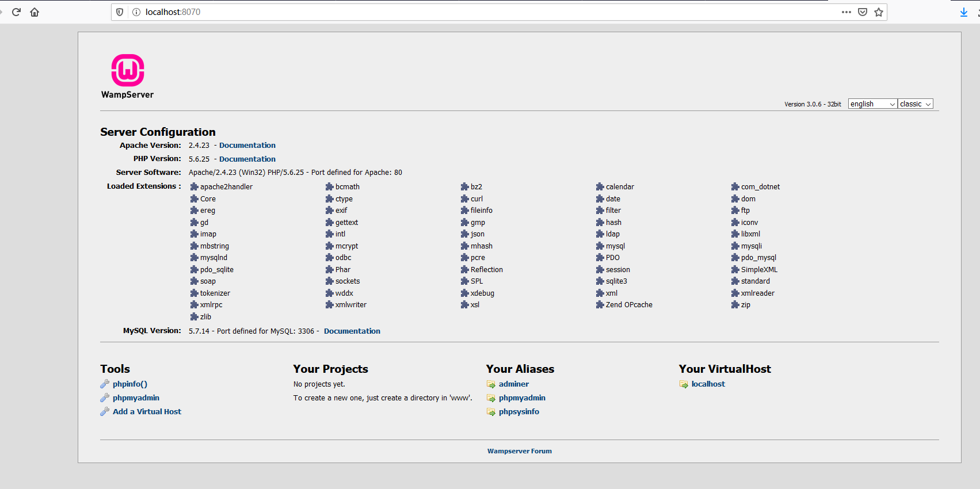This screenshot has width=980, height=489.
Task: Show site information icon in address bar
Action: pyautogui.click(x=136, y=12)
